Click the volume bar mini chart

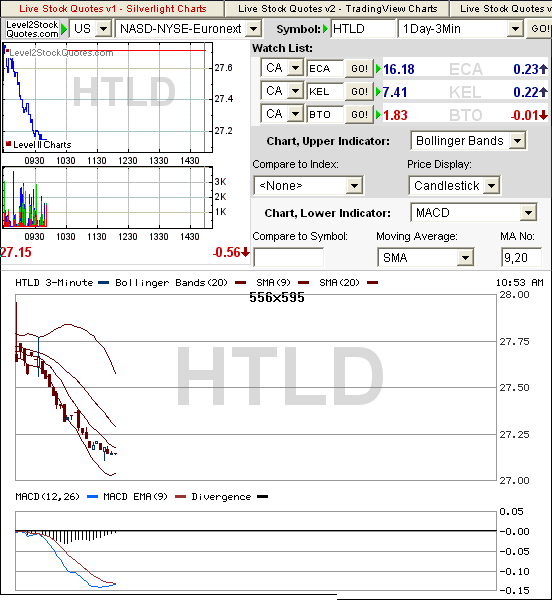(x=107, y=197)
